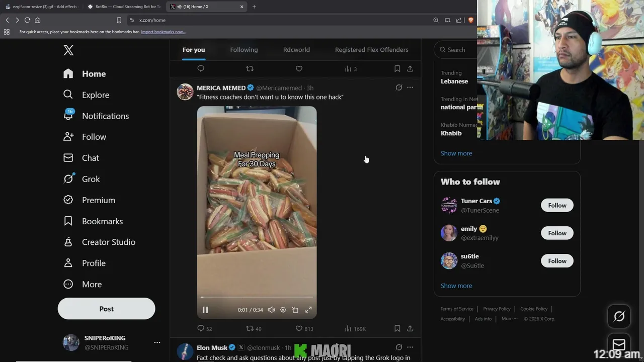This screenshot has height=362, width=644.
Task: Open more options on MERICA MEMED post
Action: [x=410, y=87]
